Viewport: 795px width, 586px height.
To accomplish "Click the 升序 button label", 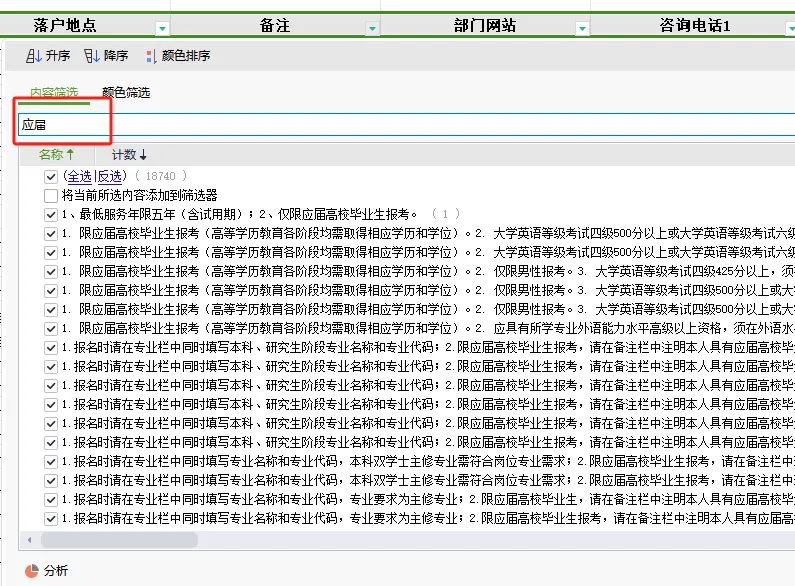I will pyautogui.click(x=58, y=56).
